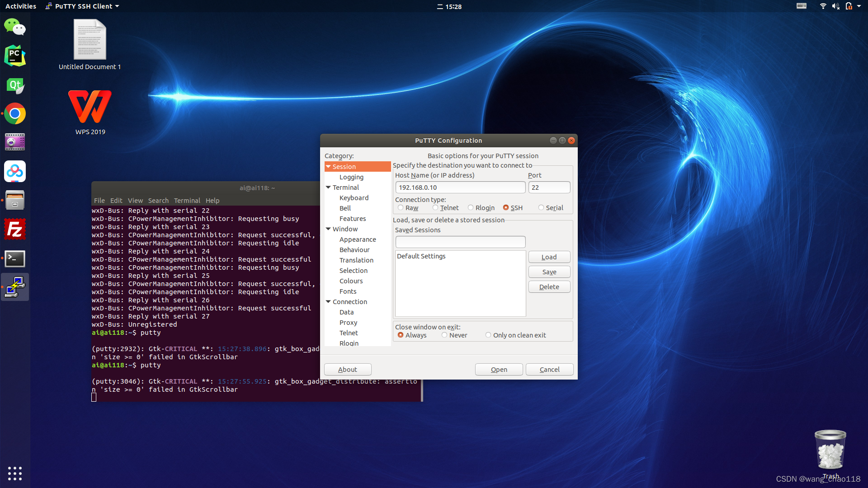Screen dimensions: 868x488
Task: Click the Port input field
Action: (549, 187)
